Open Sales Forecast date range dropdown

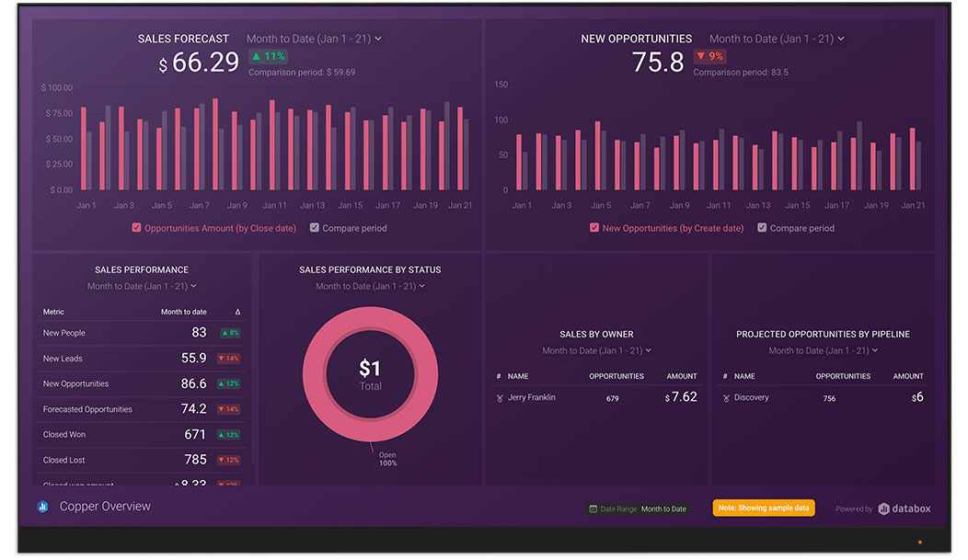click(x=314, y=39)
